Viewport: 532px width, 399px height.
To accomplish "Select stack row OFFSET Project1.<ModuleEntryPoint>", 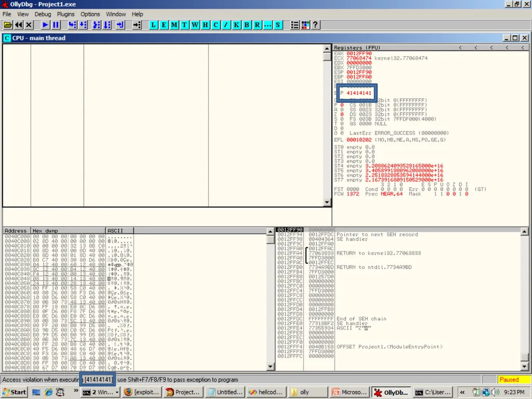I will click(397, 347).
